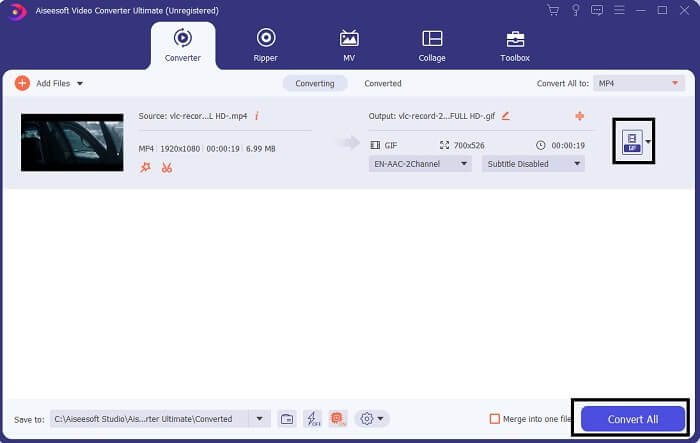Screen dimensions: 700x443
Task: Open the EN-AAC-2Channel audio dropdown
Action: tap(421, 164)
